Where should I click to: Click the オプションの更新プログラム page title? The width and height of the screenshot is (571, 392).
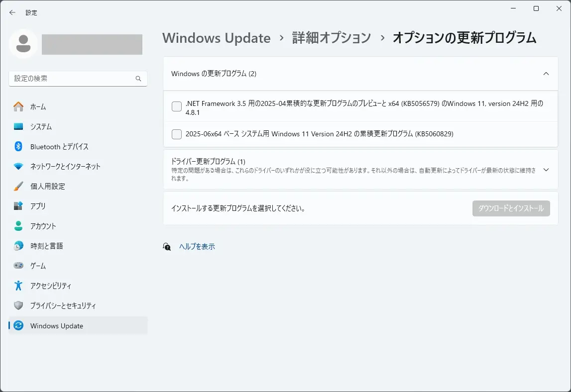point(464,38)
